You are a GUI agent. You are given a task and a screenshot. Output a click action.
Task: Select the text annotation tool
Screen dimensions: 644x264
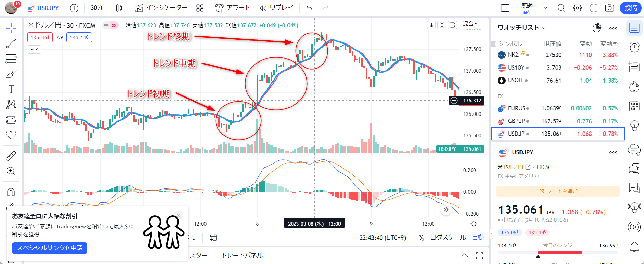pos(11,89)
